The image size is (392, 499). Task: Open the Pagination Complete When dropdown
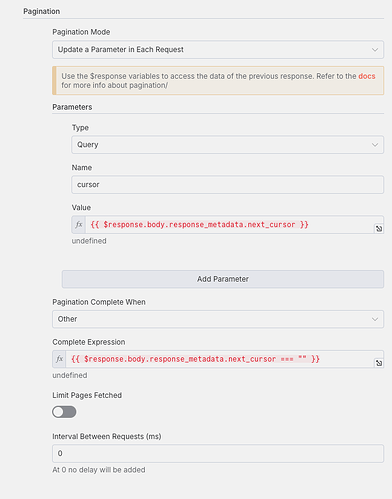(x=218, y=319)
